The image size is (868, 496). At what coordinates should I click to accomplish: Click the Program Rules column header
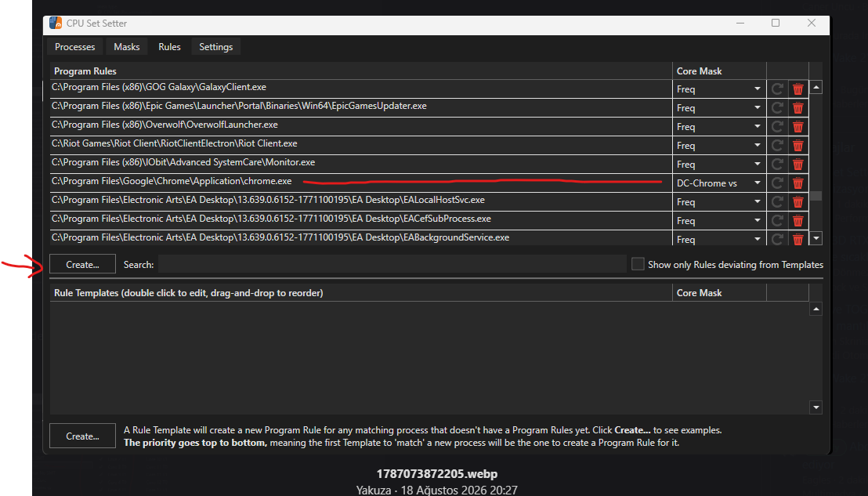(361, 71)
